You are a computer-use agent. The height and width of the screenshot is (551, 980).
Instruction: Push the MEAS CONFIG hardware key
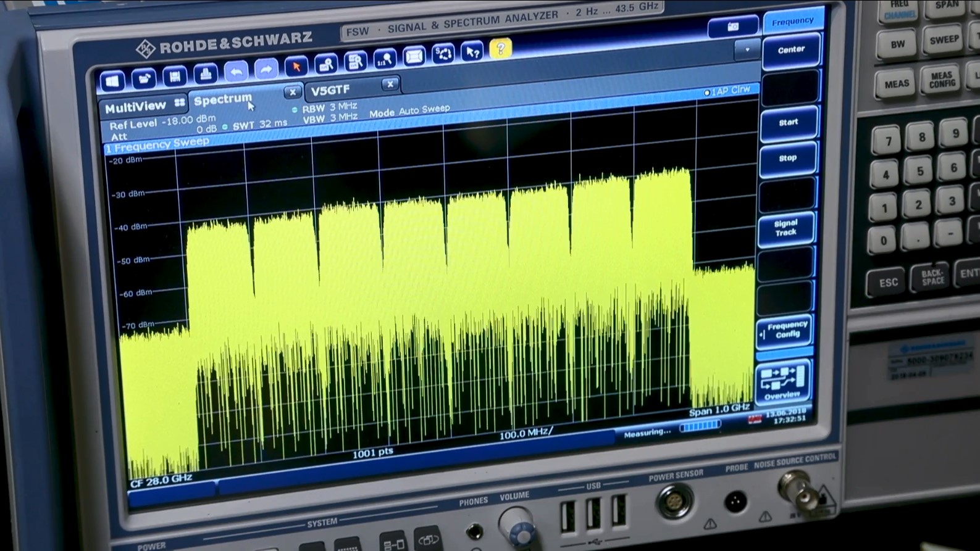[942, 80]
